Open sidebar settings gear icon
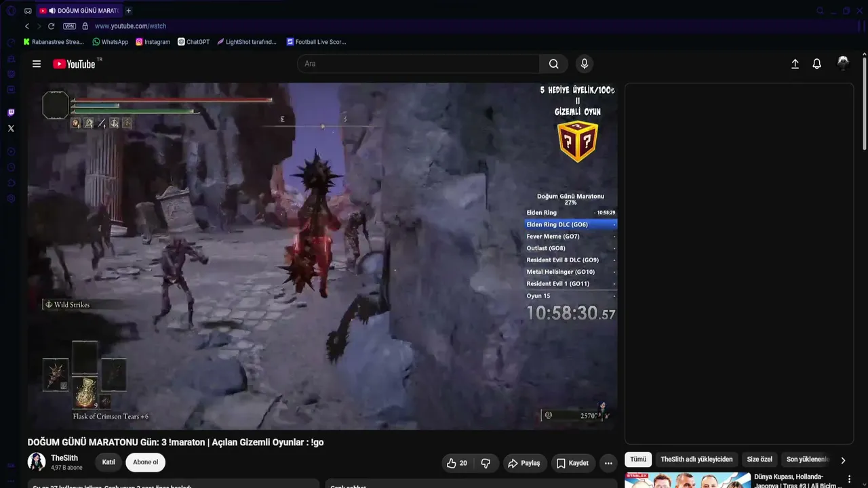The width and height of the screenshot is (868, 488). click(x=11, y=199)
